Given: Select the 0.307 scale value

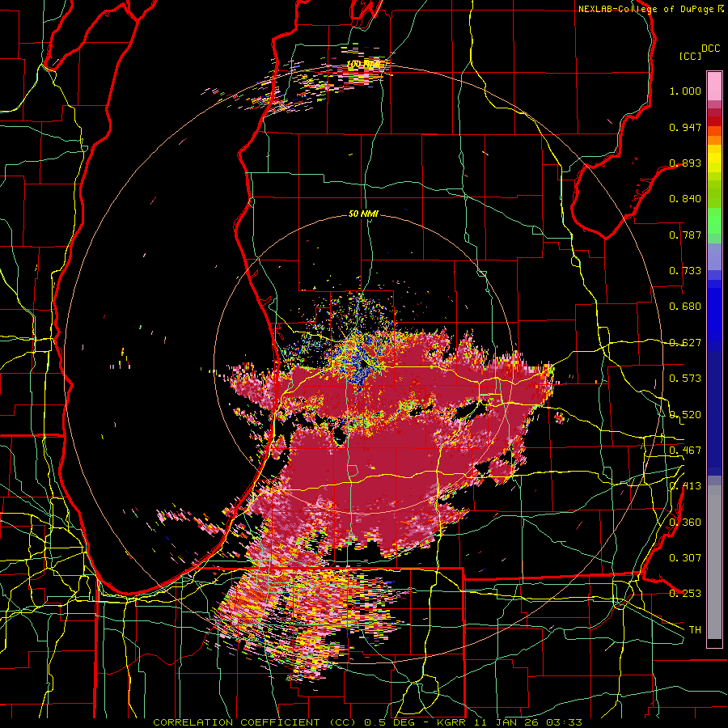Looking at the screenshot, I should click(x=685, y=558).
